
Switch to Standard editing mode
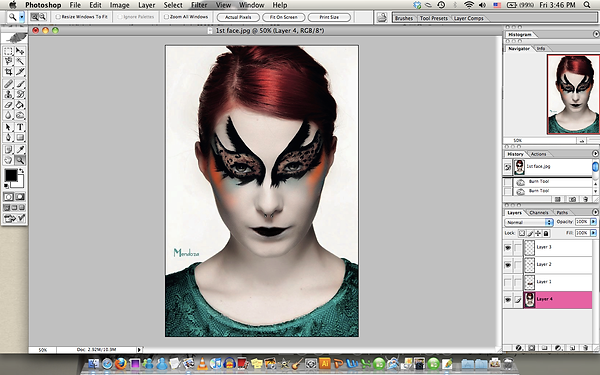[8, 197]
